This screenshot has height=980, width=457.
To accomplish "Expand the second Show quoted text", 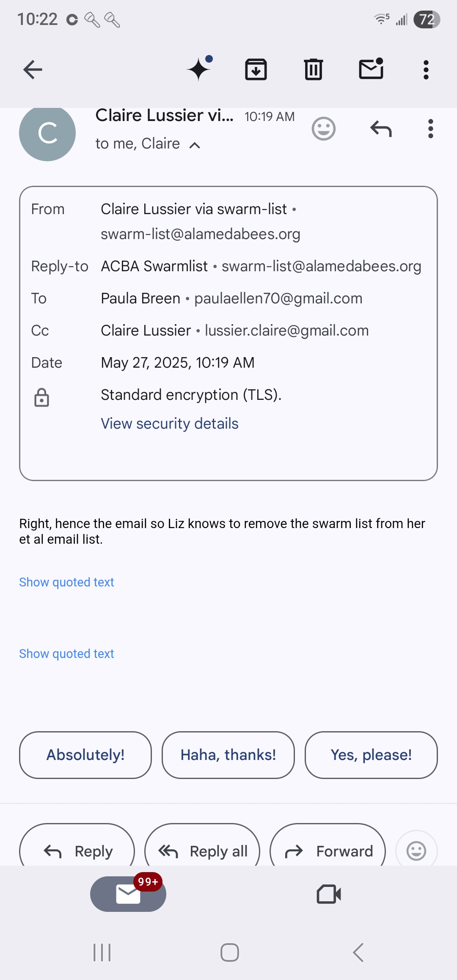I will coord(66,654).
